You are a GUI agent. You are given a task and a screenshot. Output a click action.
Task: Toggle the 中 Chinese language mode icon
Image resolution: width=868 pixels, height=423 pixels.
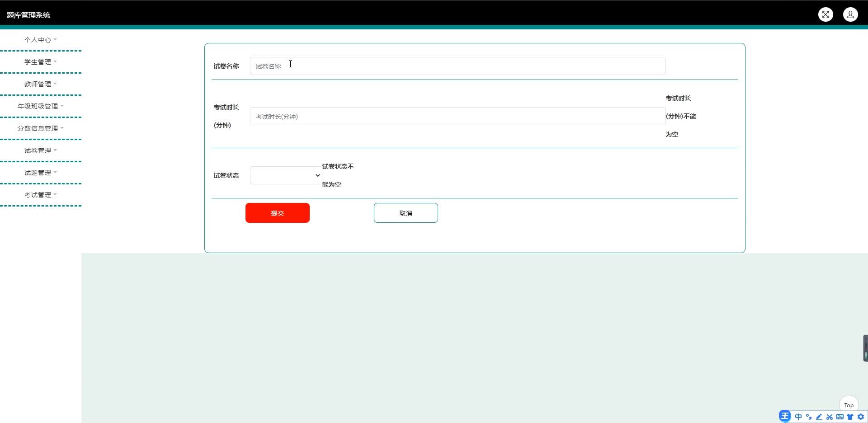[798, 417]
